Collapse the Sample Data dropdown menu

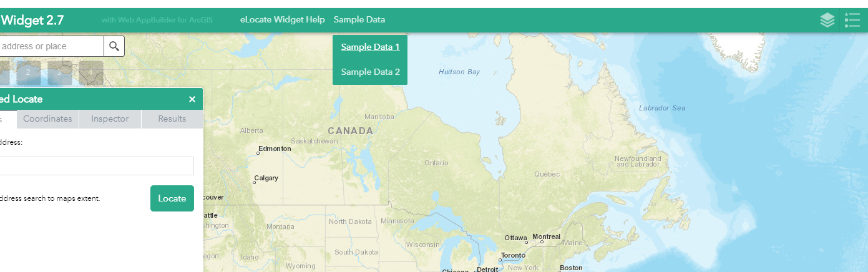[x=359, y=20]
